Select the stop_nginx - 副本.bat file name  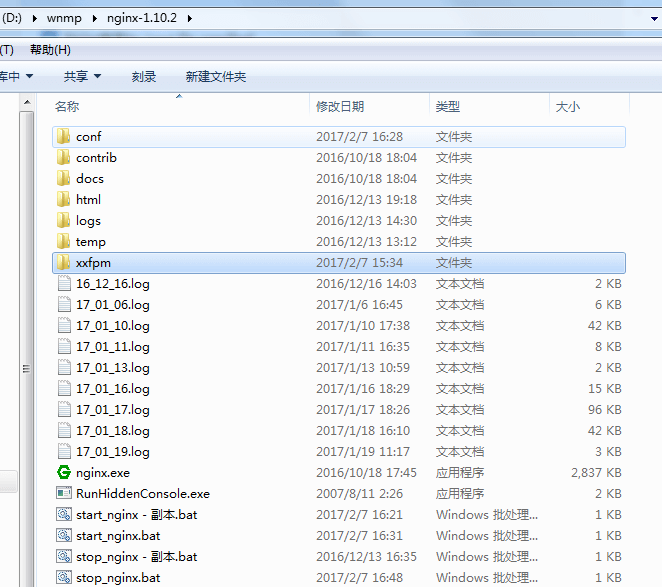point(136,557)
